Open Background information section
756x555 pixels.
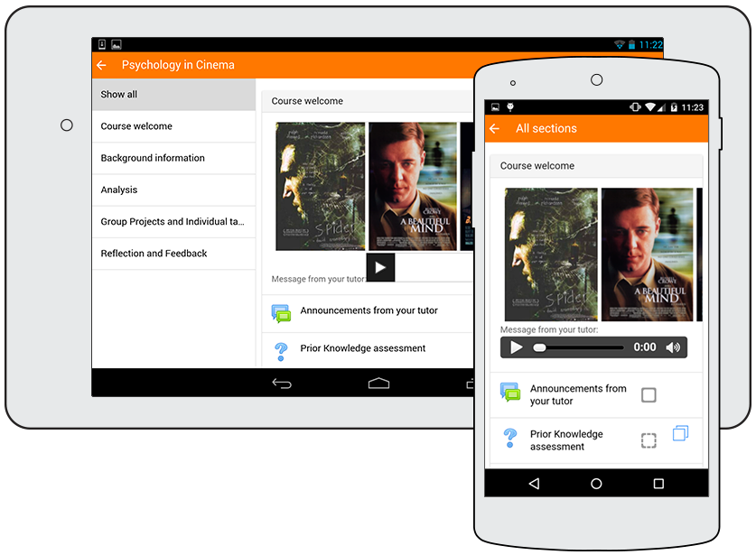coord(173,158)
